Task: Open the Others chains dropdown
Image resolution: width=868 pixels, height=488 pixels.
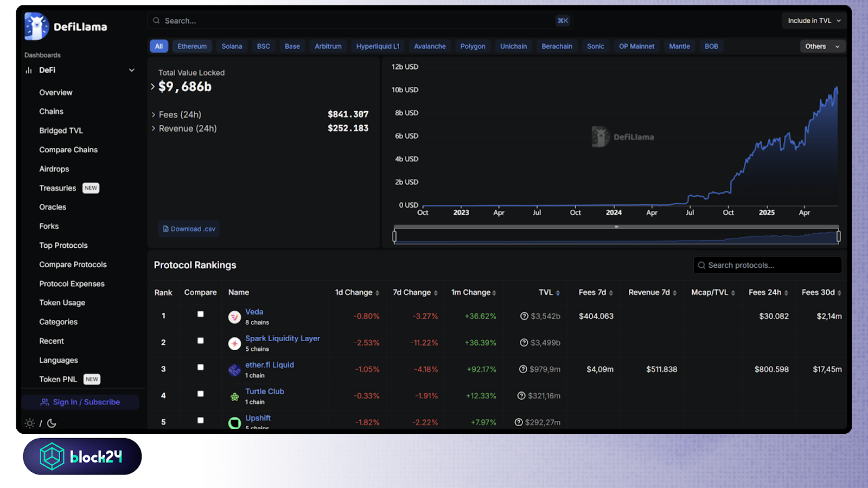Action: (x=822, y=46)
